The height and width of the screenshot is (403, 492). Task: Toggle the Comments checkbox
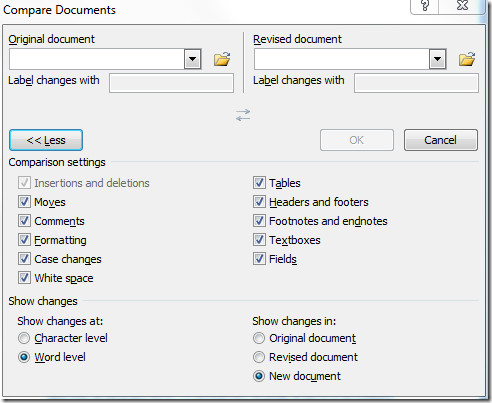[24, 221]
